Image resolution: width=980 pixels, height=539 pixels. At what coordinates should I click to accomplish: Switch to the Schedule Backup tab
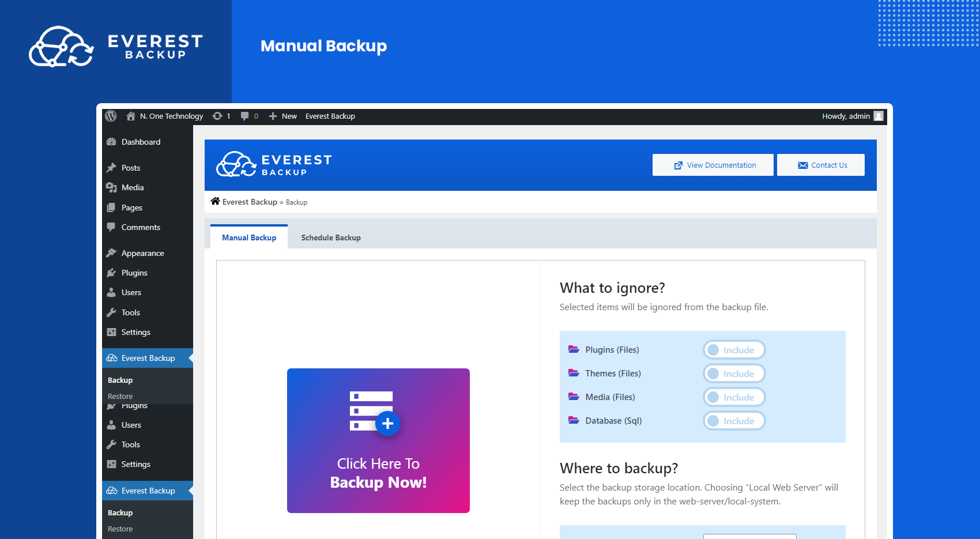331,238
